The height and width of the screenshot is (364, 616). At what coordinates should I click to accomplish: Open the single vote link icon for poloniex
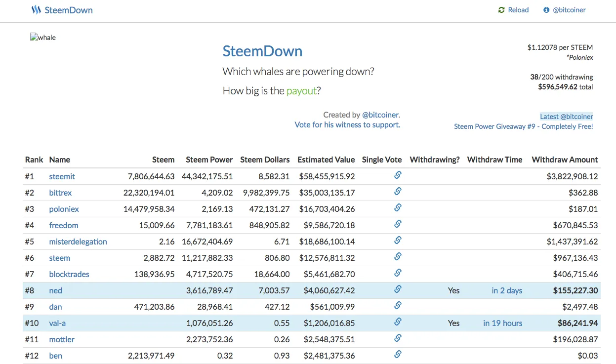(x=398, y=207)
